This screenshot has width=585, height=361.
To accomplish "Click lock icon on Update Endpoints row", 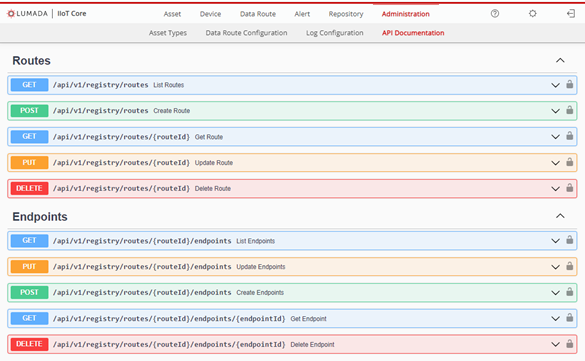I will coord(569,266).
